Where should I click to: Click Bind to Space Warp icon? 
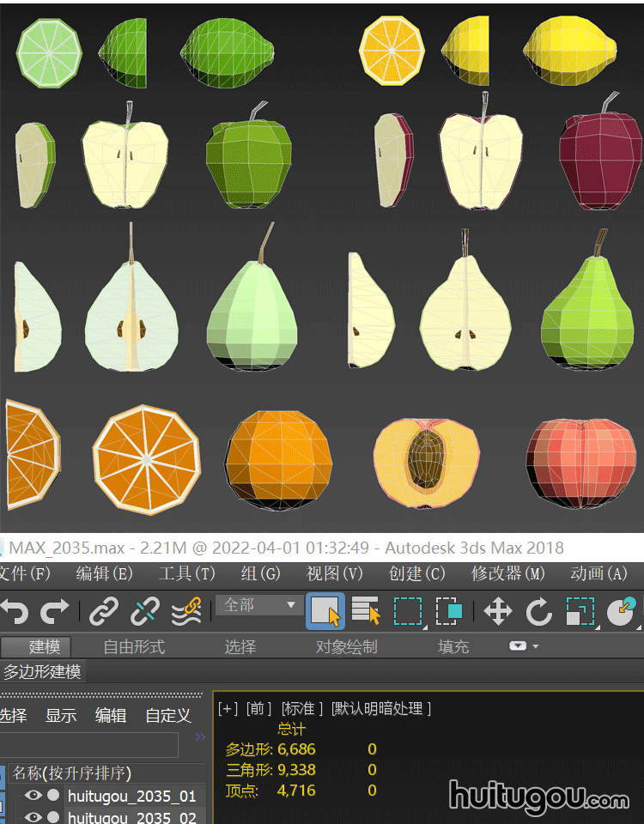[x=186, y=612]
